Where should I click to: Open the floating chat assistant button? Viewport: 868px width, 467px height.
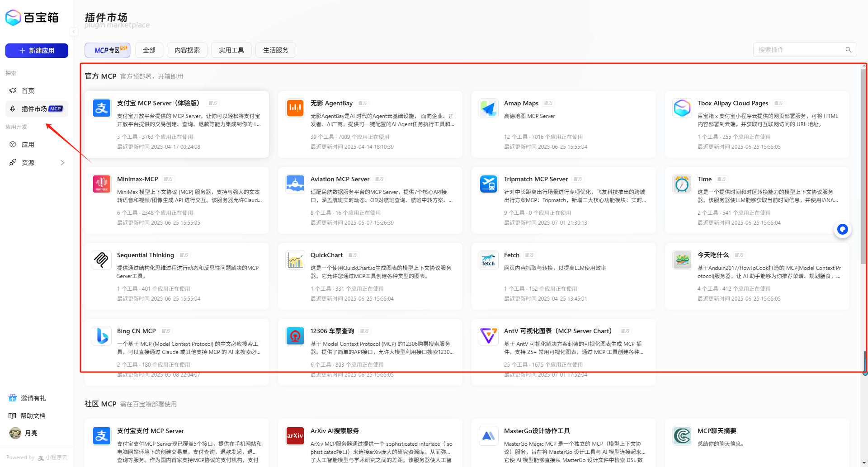coord(842,230)
